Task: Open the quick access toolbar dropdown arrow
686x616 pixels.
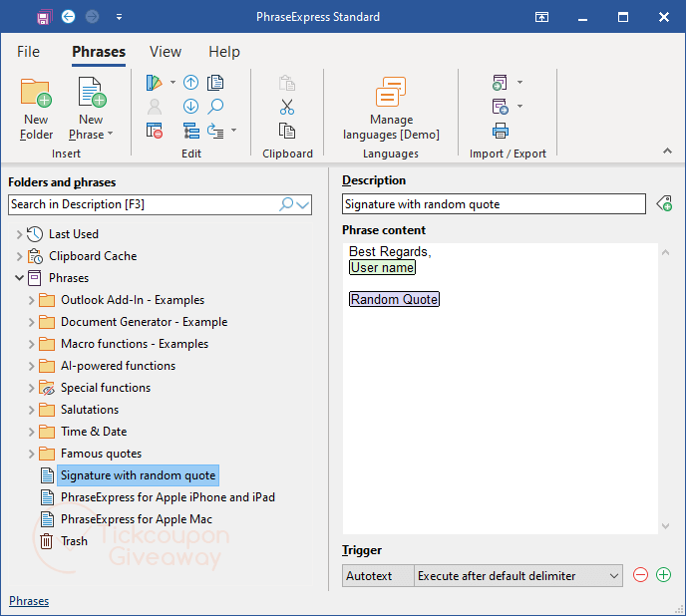Action: click(x=119, y=17)
